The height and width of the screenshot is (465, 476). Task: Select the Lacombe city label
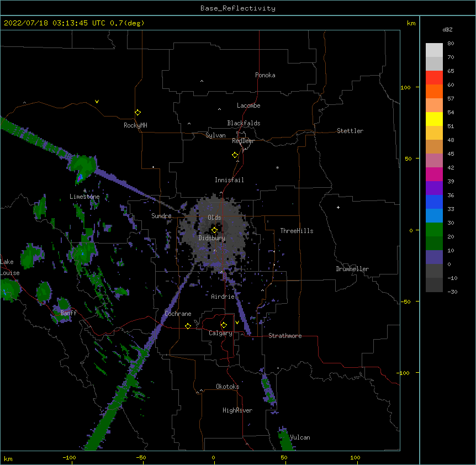click(x=248, y=105)
